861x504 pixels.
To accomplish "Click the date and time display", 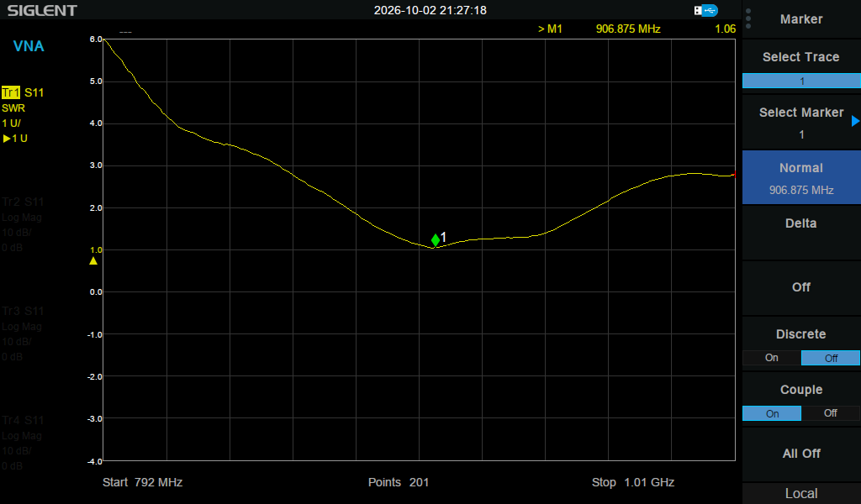I will point(430,10).
